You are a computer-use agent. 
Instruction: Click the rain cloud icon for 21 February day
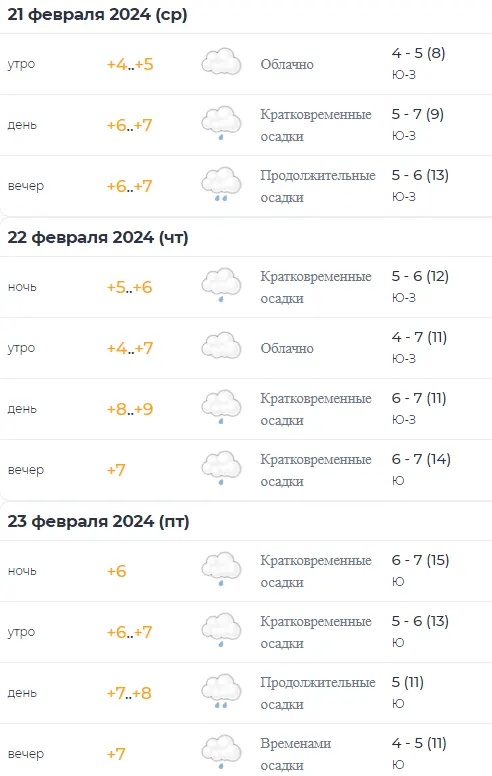coord(221,123)
